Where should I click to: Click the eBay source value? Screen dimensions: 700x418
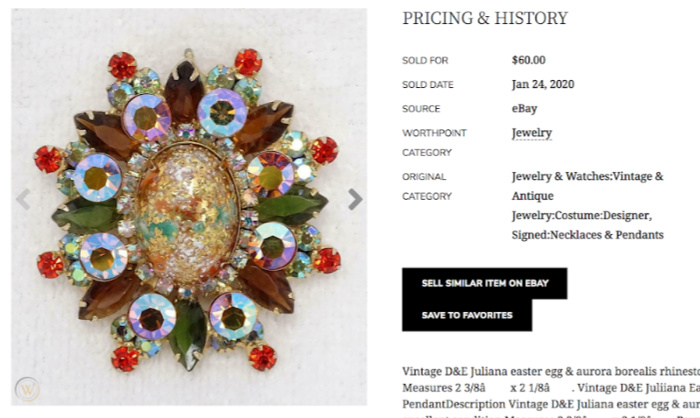pos(525,108)
